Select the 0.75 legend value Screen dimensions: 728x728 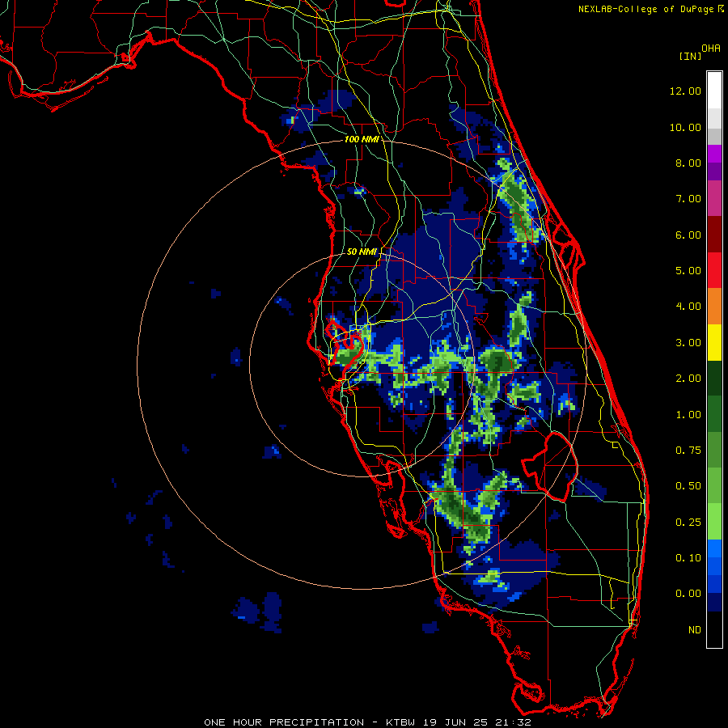pos(688,451)
